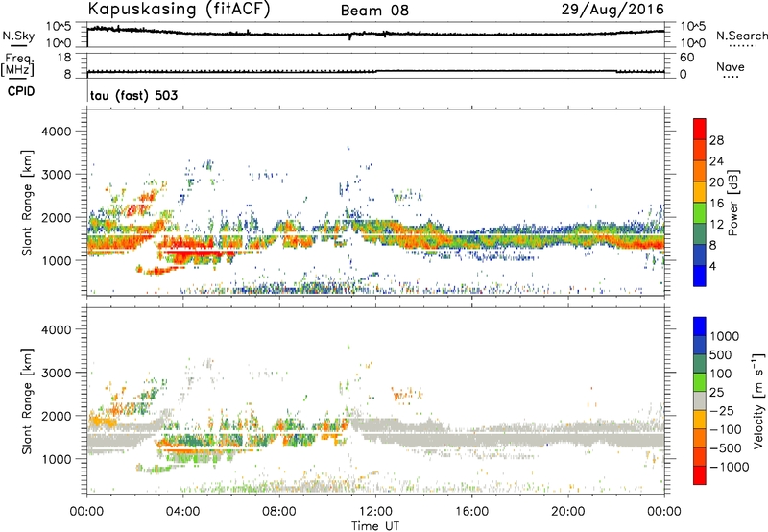
Task: Click the "20" Power colorbar tick label
Action: click(x=716, y=182)
